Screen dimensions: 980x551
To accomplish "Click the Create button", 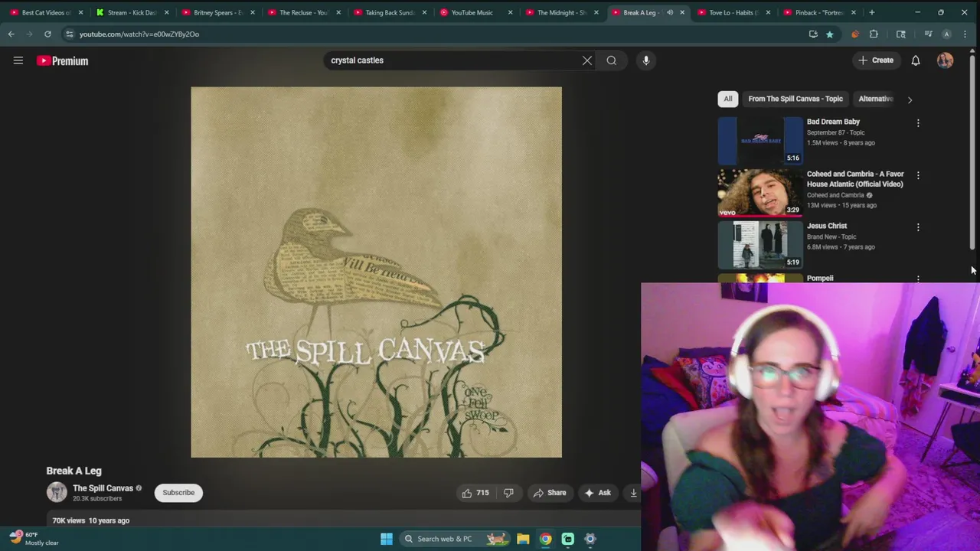I will tap(876, 60).
